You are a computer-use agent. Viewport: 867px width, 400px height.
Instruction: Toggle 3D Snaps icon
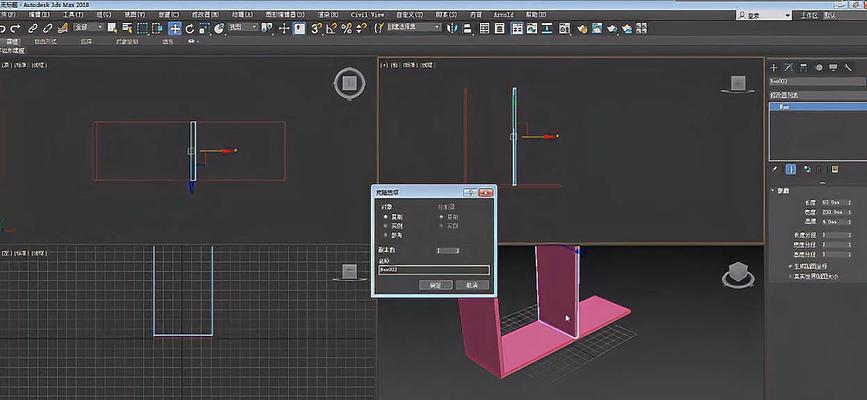316,28
